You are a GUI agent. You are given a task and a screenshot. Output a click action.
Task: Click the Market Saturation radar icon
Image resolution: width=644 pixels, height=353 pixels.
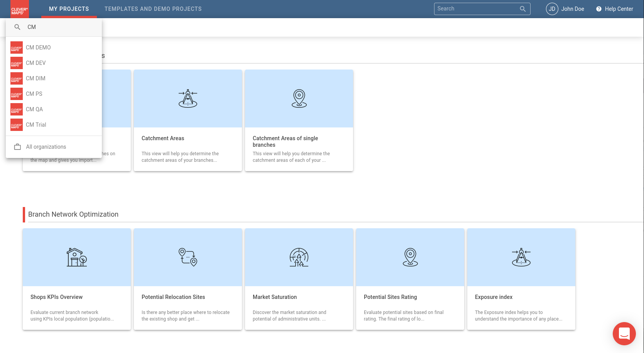[x=299, y=257]
